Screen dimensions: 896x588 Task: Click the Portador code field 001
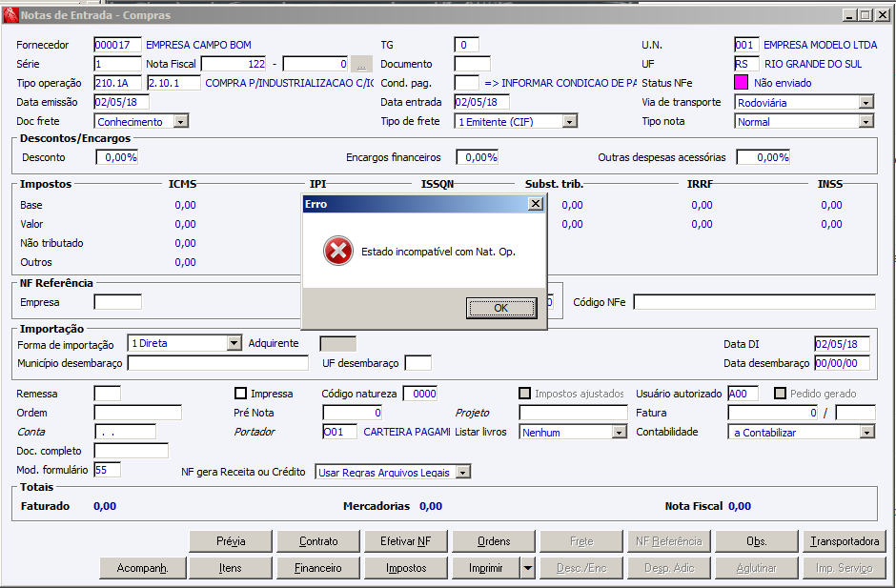click(340, 432)
